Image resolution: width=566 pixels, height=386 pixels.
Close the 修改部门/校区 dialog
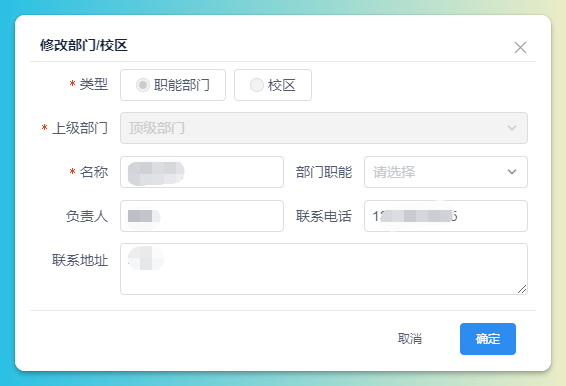[520, 47]
